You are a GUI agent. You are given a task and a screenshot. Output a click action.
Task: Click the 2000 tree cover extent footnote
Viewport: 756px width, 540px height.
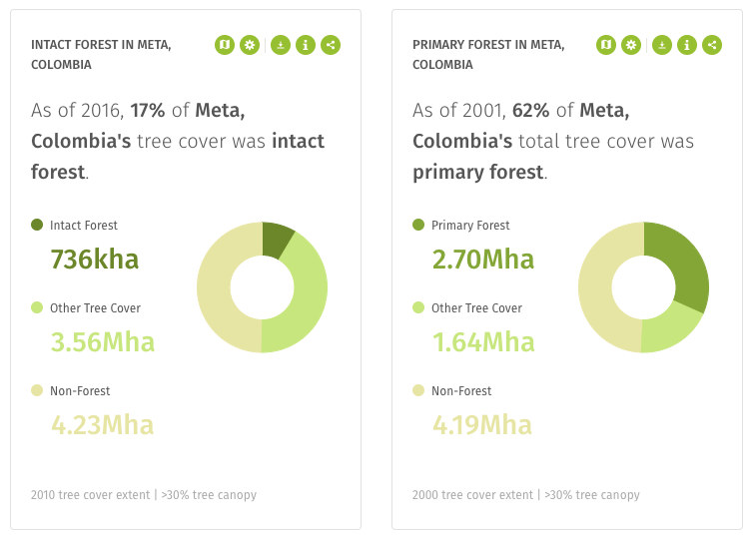pyautogui.click(x=526, y=495)
